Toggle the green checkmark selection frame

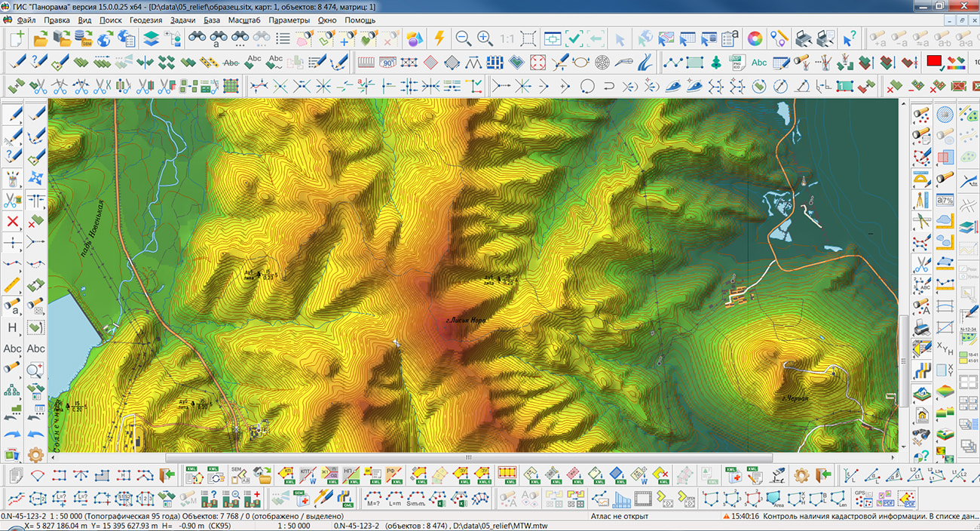[x=574, y=38]
